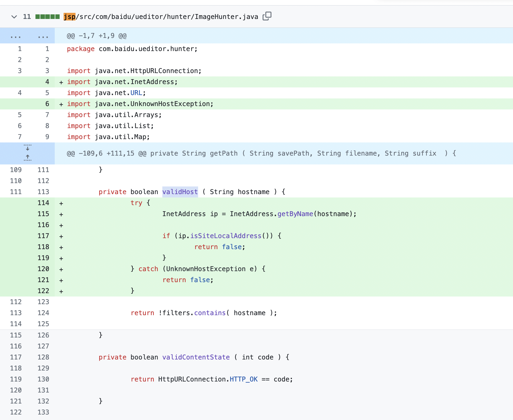Screen dimensions: 513x420
Task: Select new line number 124
Action: [43, 313]
